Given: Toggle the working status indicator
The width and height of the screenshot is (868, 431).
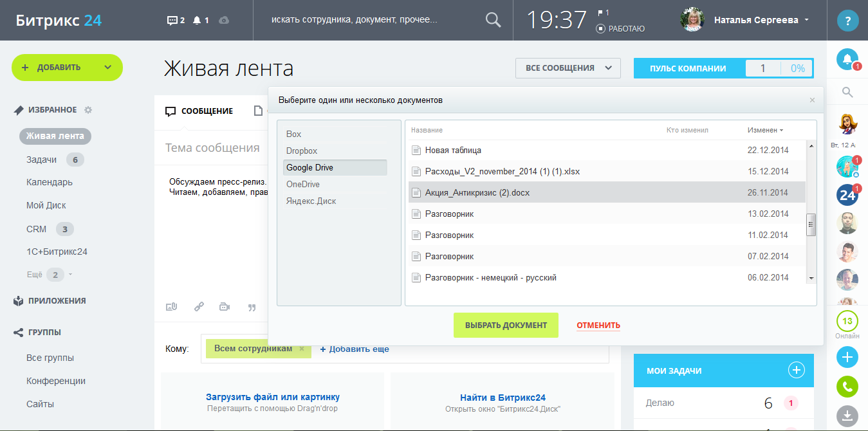Looking at the screenshot, I should click(621, 28).
